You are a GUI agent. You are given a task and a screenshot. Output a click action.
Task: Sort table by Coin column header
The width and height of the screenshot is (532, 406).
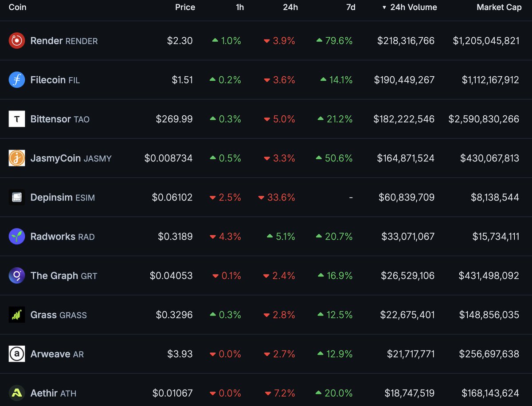pyautogui.click(x=18, y=8)
